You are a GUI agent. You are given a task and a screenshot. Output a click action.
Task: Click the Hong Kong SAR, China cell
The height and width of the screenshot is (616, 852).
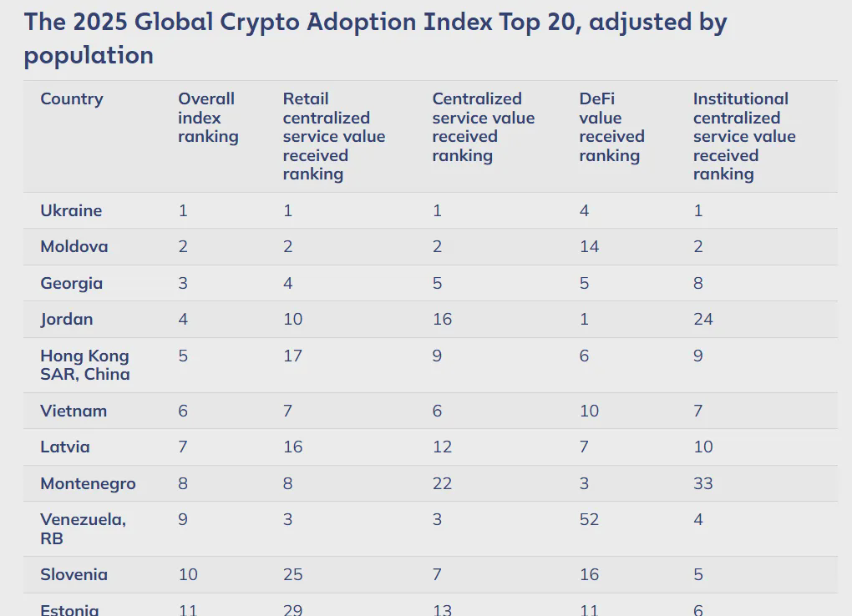coord(85,365)
